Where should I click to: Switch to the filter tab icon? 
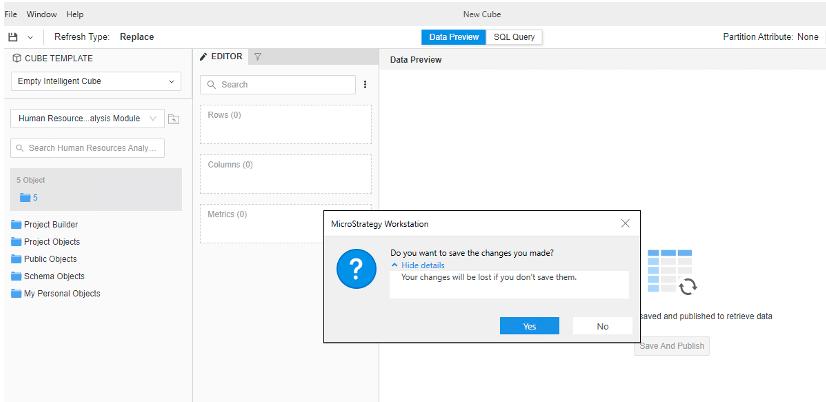tap(257, 58)
